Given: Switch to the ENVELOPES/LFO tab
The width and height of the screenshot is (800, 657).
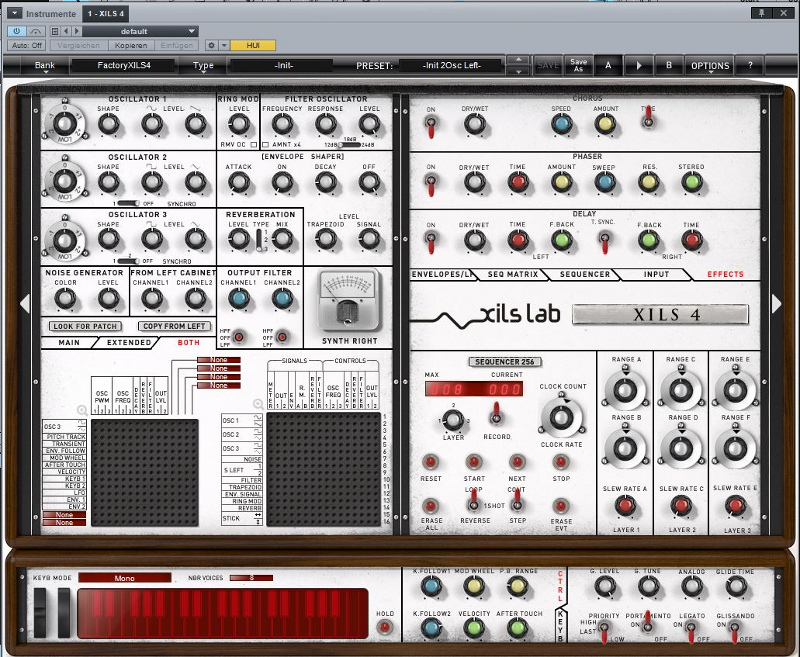Looking at the screenshot, I should pyautogui.click(x=442, y=274).
